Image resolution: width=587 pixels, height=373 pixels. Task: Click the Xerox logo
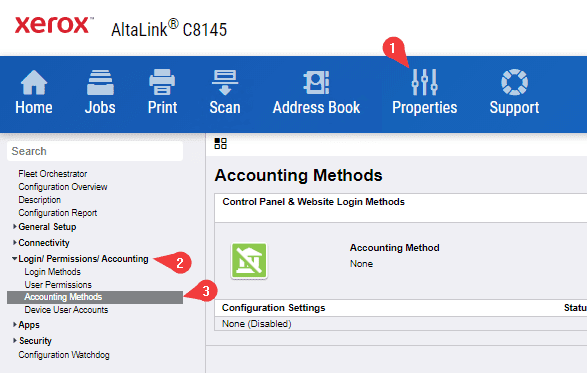[53, 25]
